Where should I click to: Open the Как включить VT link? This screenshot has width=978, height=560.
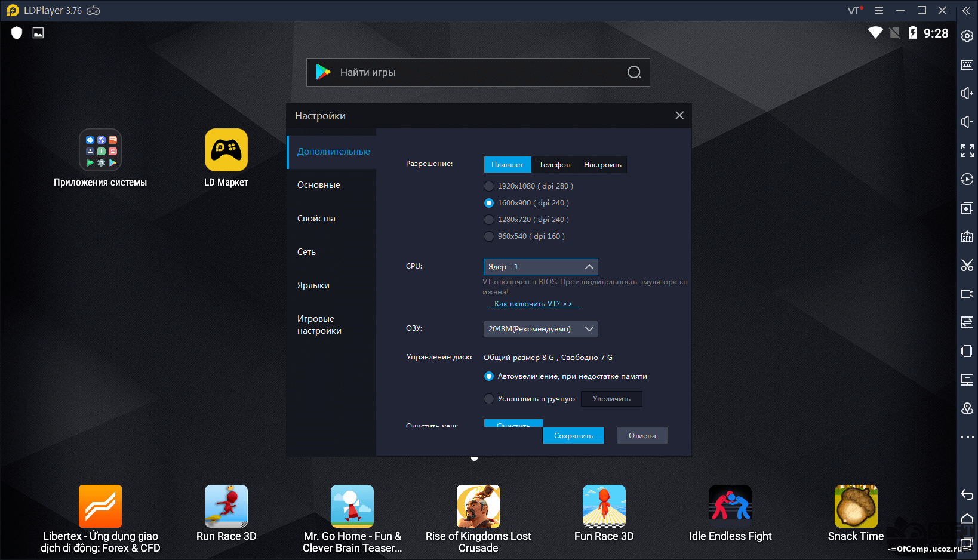533,304
